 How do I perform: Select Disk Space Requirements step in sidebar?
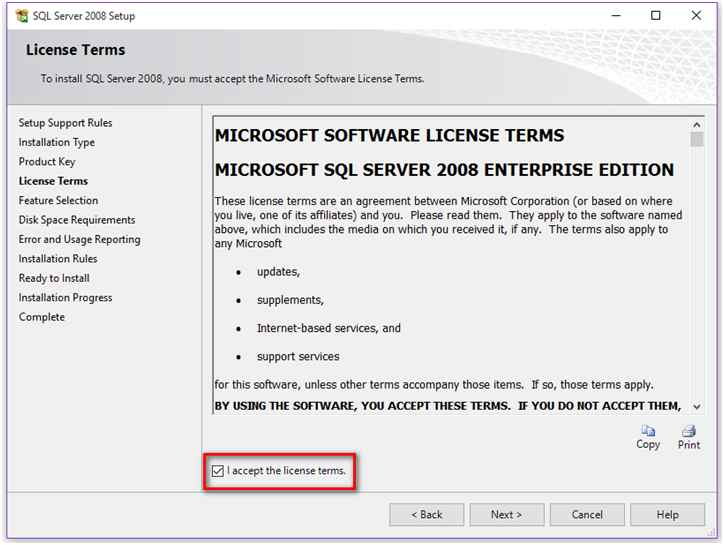77,220
